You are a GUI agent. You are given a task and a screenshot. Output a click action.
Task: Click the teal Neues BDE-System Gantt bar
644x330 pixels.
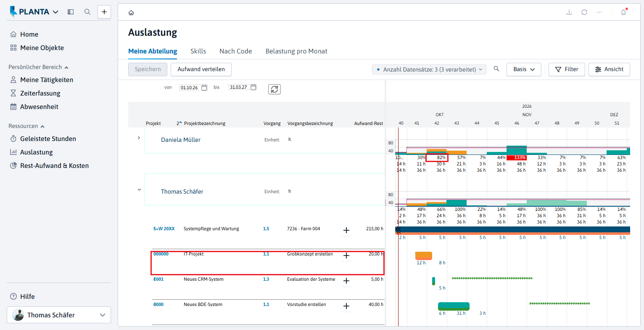[x=454, y=306]
